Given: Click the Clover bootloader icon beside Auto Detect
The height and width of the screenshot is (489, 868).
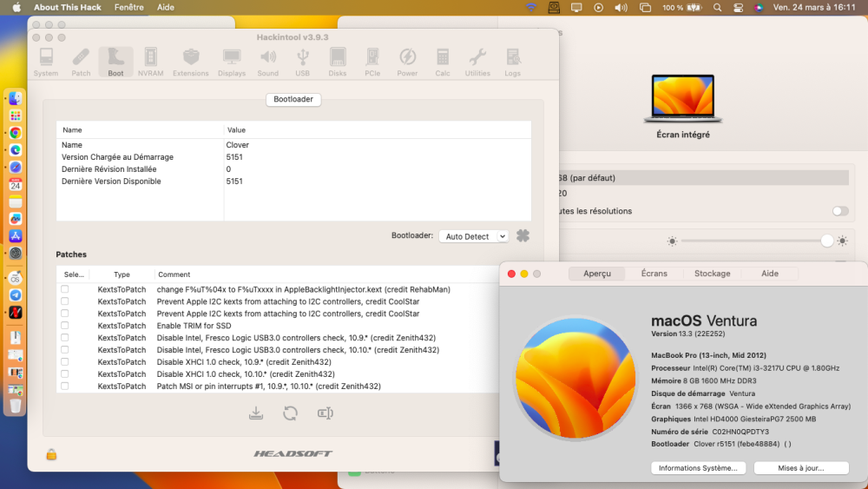Looking at the screenshot, I should pos(523,235).
